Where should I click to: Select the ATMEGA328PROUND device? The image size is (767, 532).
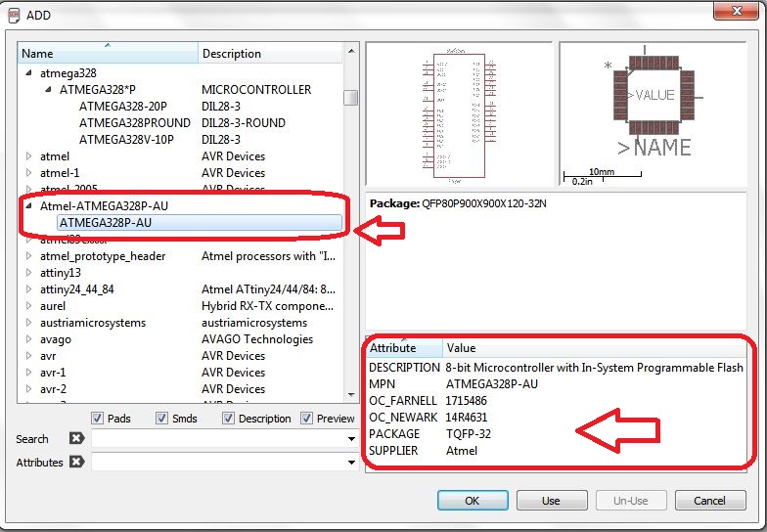135,123
